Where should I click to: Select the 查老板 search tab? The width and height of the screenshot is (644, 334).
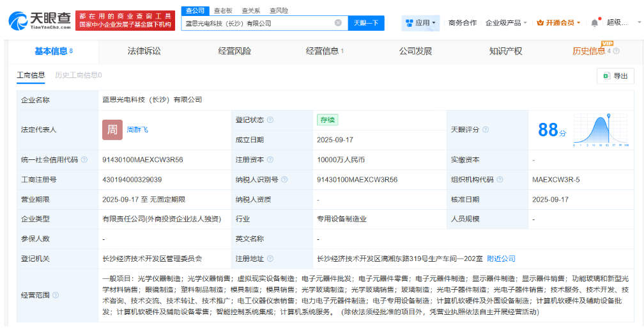click(223, 11)
